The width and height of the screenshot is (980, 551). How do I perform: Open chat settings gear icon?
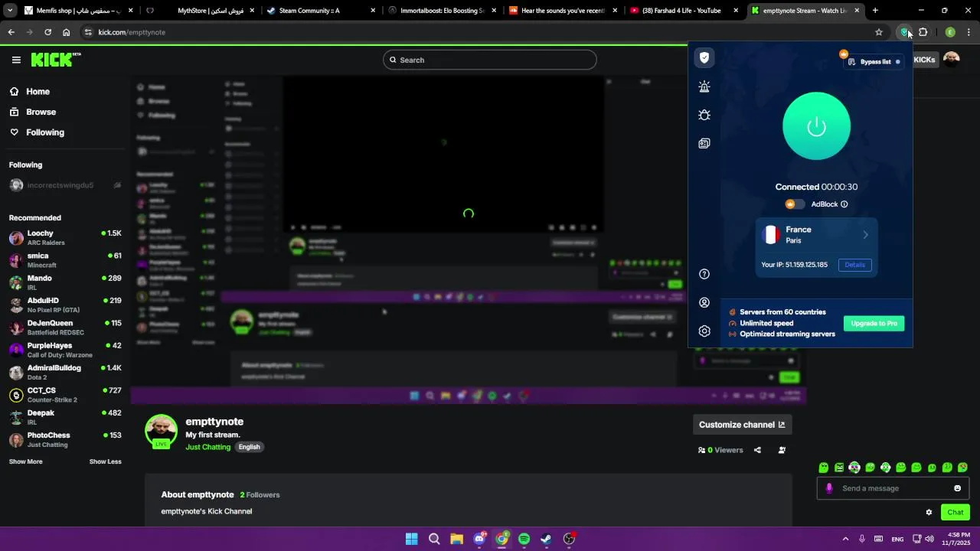click(929, 513)
